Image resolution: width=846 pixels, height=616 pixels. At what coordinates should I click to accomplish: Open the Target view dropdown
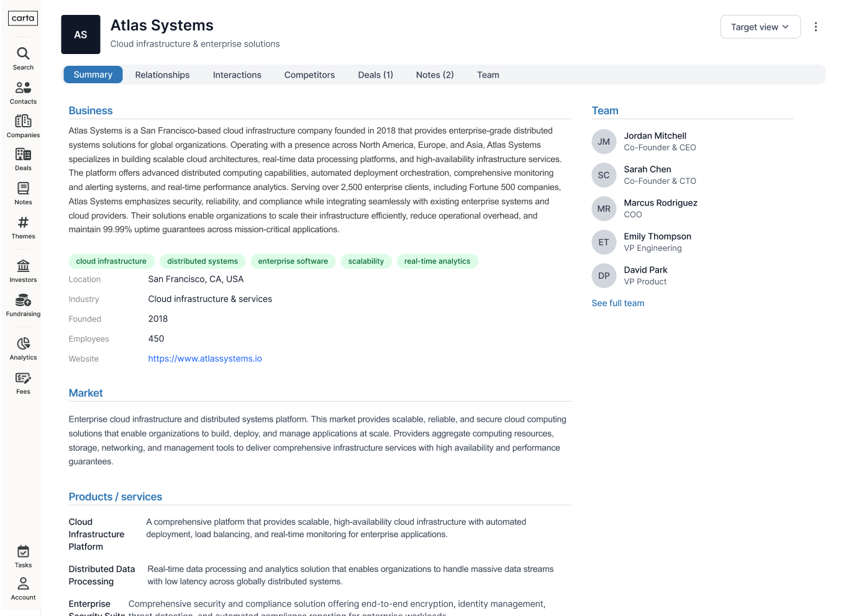point(760,27)
